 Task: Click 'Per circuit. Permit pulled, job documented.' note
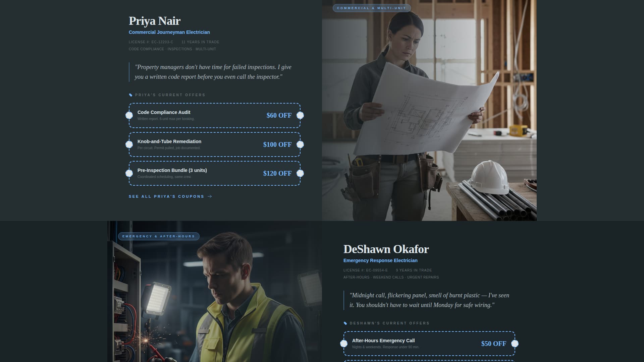tap(169, 148)
